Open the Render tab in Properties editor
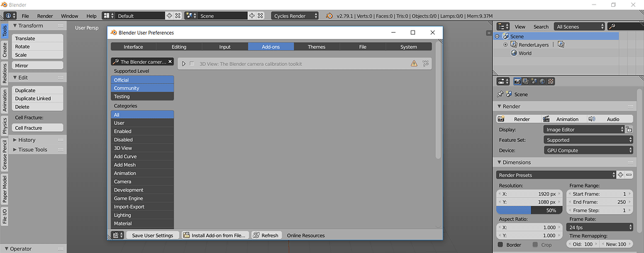This screenshot has height=253, width=644. tap(518, 81)
